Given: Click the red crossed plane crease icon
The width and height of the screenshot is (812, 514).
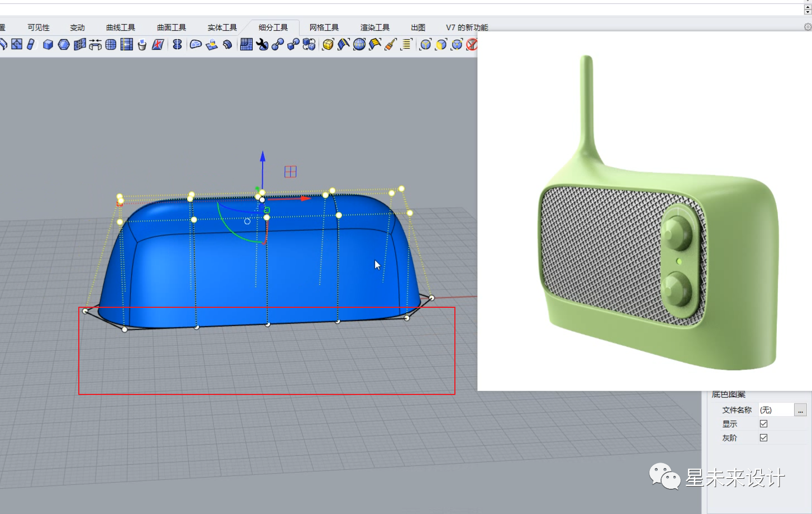Looking at the screenshot, I should 158,45.
